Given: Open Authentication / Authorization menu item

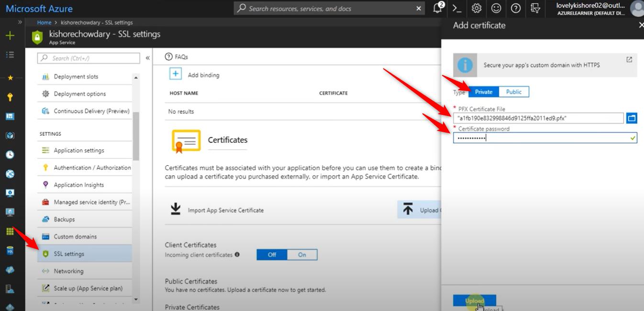Looking at the screenshot, I should pyautogui.click(x=85, y=168).
